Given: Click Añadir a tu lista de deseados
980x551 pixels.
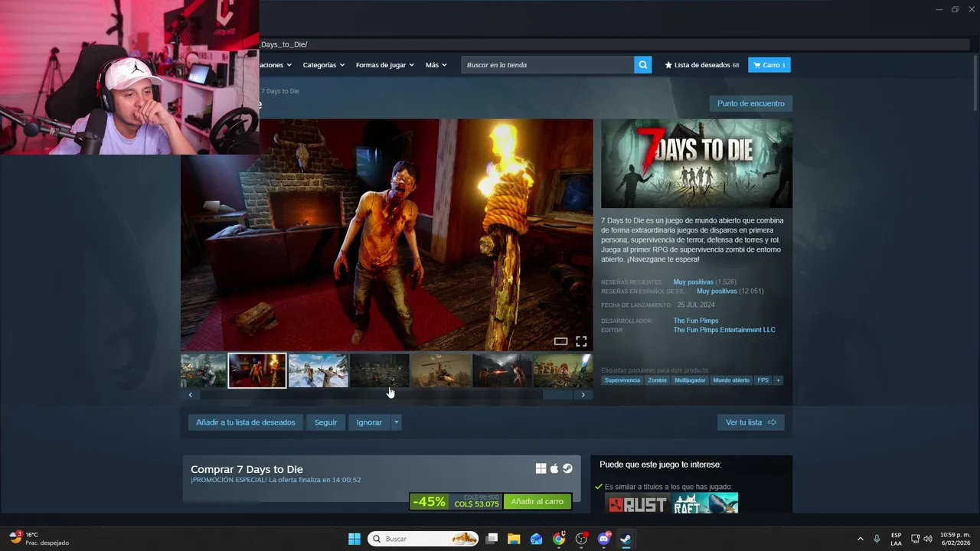Looking at the screenshot, I should click(x=245, y=422).
